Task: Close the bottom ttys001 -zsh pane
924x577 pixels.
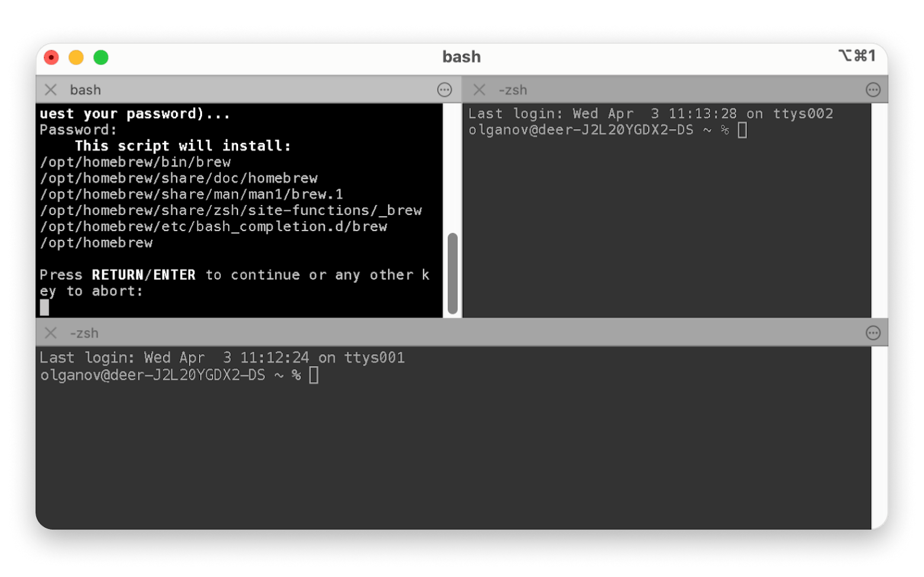Action: click(x=51, y=333)
